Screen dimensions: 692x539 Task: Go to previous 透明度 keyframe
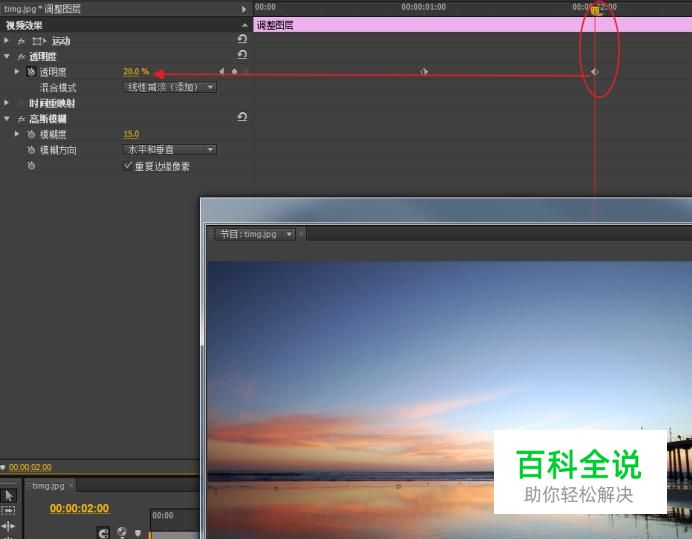tap(222, 72)
